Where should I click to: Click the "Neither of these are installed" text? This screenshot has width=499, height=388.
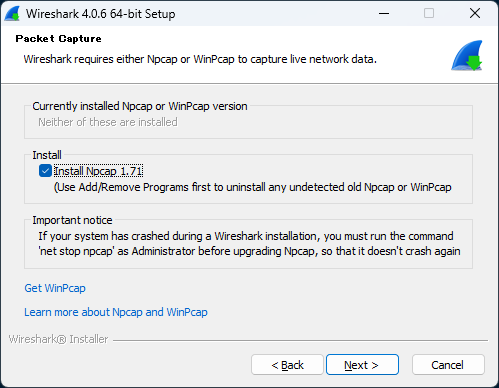(x=108, y=122)
